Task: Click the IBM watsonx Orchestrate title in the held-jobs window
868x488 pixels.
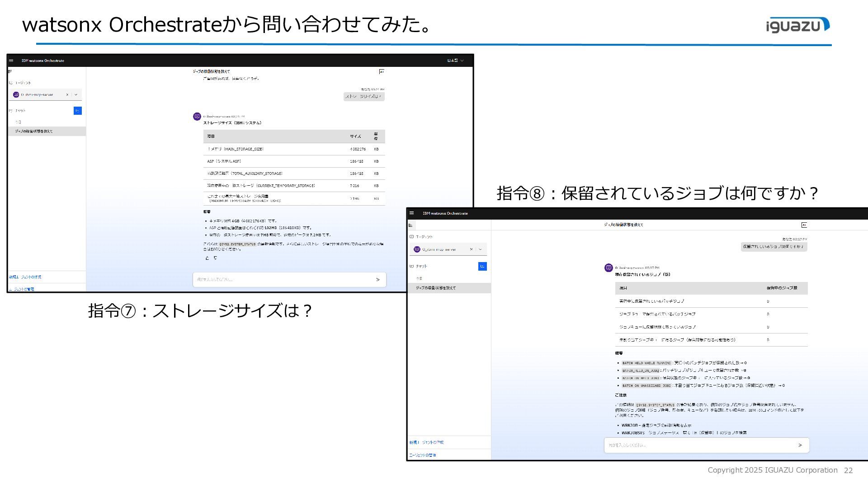Action: [445, 213]
